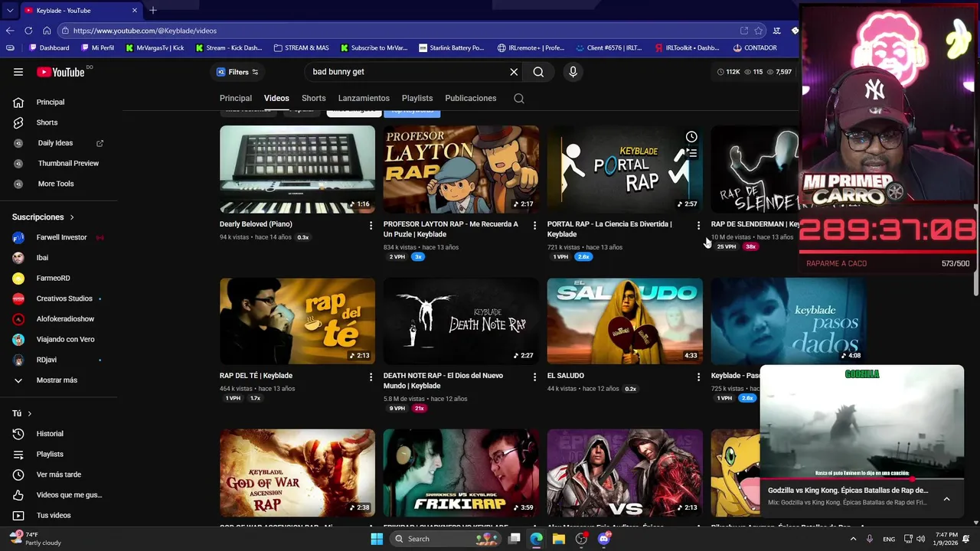Open Viajando con Vero subscription
This screenshot has width=980, height=551.
(x=65, y=339)
